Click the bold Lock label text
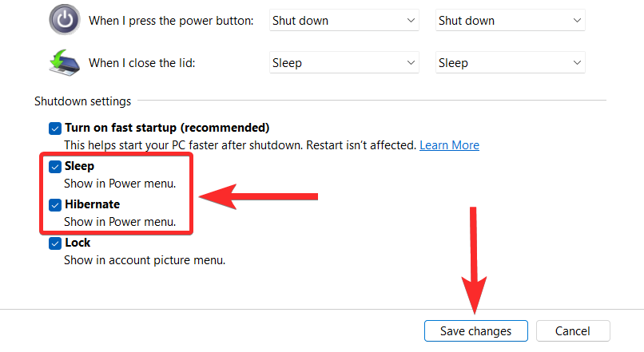This screenshot has width=644, height=352. [x=78, y=243]
